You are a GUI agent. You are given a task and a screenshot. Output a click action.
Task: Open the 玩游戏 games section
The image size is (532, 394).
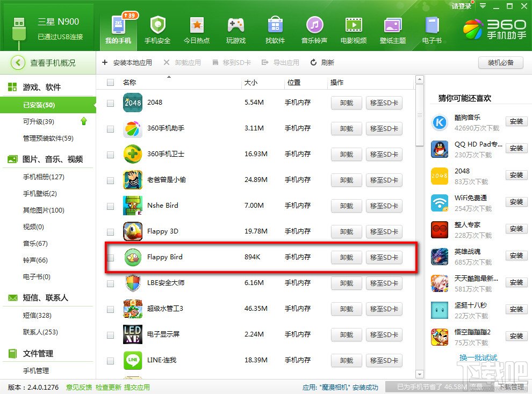[x=236, y=28]
